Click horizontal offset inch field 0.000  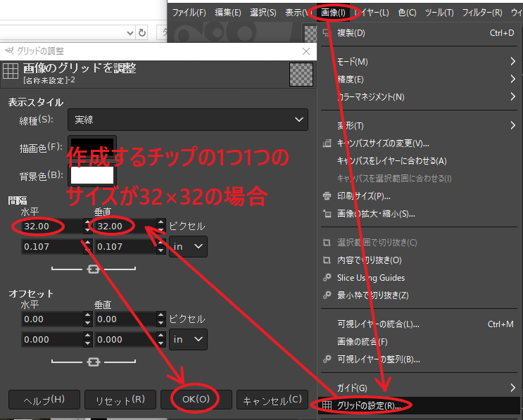tap(52, 339)
